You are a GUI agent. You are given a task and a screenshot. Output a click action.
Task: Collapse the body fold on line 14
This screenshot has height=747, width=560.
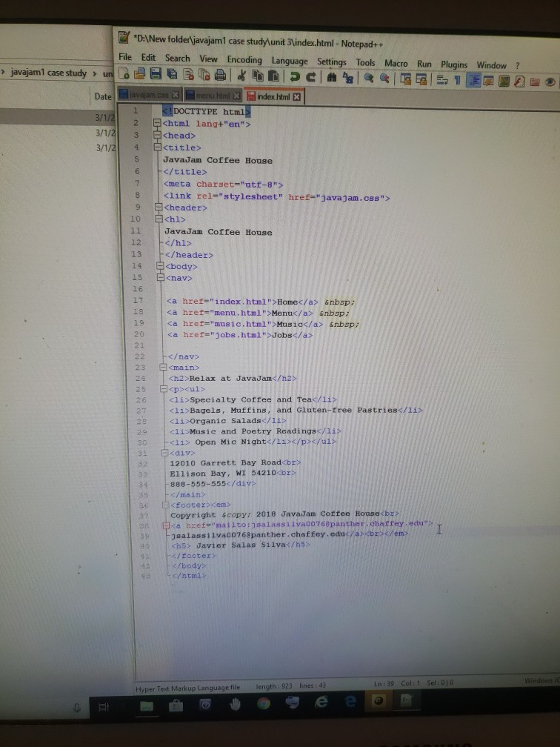click(161, 266)
